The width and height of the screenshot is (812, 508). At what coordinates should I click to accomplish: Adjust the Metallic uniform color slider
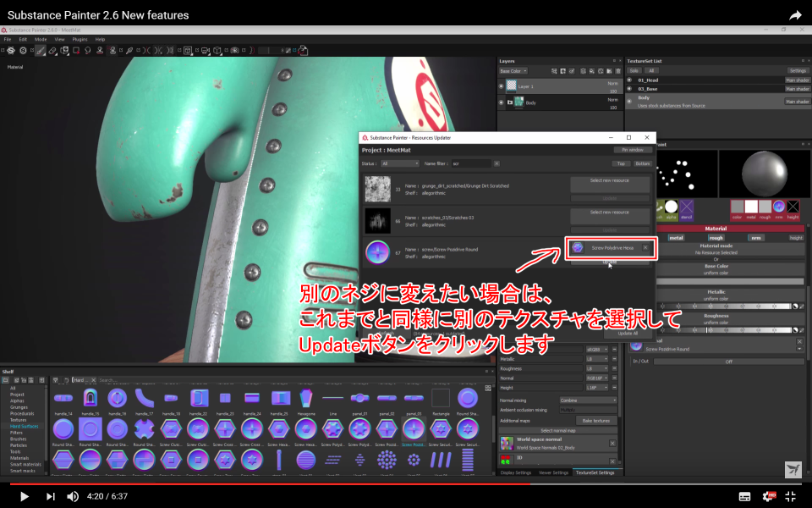(x=724, y=306)
